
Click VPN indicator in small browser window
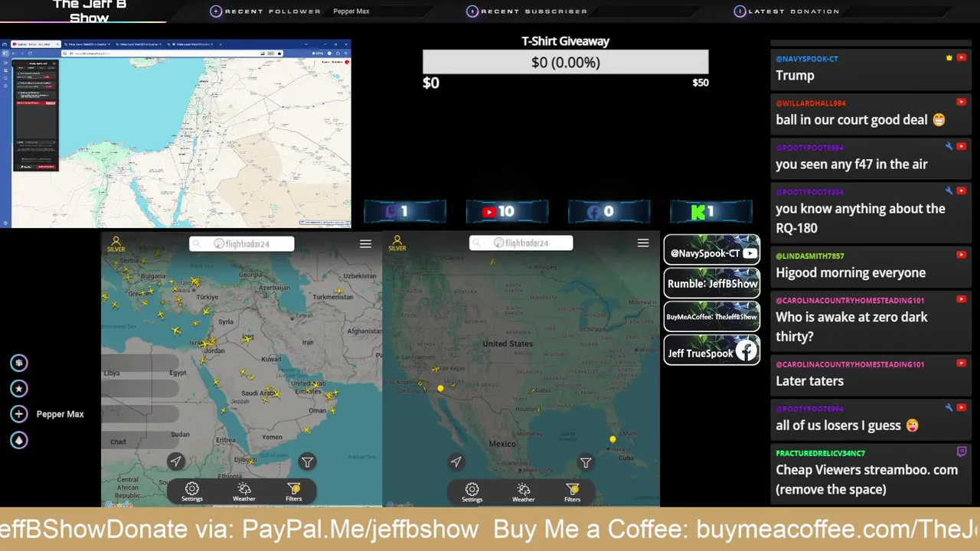coord(318,53)
